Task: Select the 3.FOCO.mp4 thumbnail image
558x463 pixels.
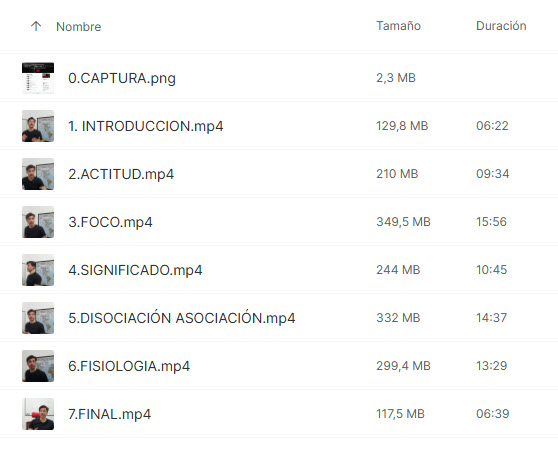Action: [38, 222]
